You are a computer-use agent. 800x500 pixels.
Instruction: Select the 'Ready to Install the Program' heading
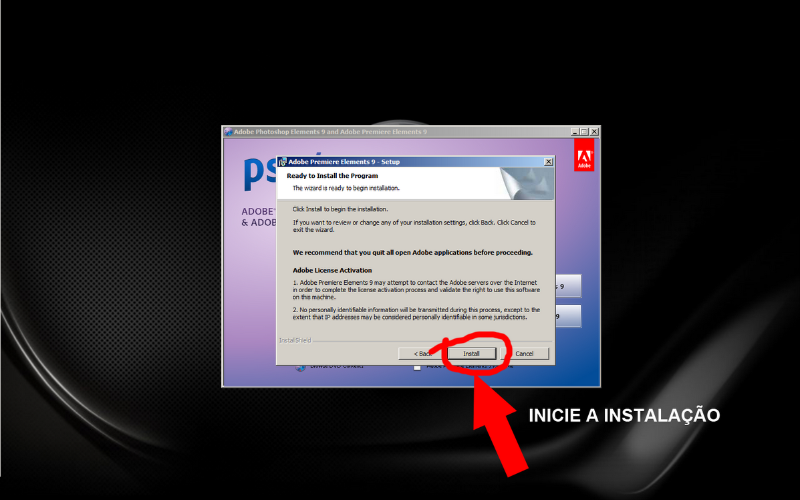coord(332,176)
